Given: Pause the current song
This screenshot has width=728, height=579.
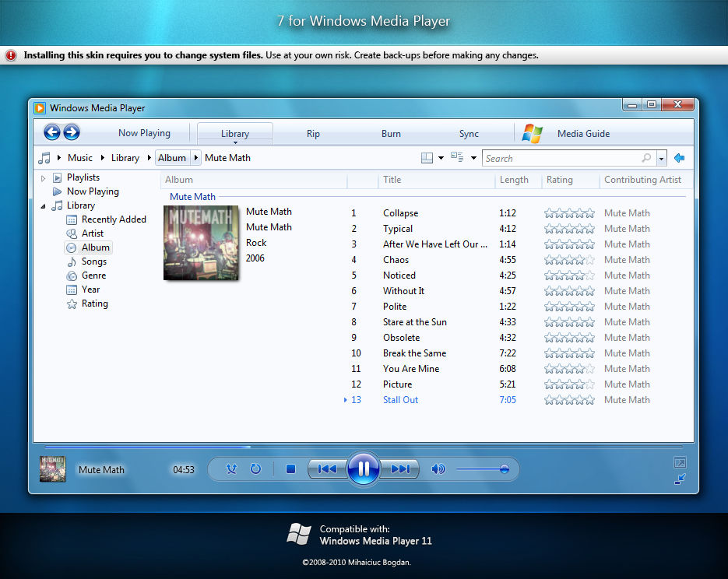Looking at the screenshot, I should pos(364,468).
